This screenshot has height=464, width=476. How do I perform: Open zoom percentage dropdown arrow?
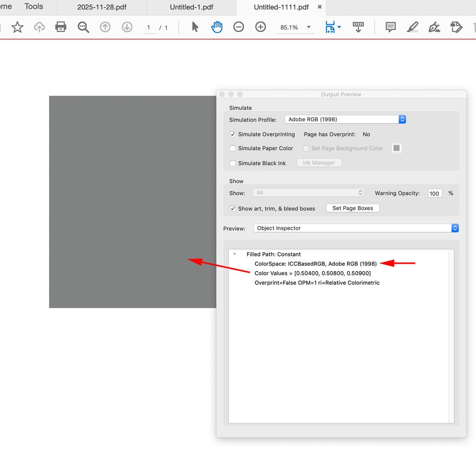click(x=309, y=27)
